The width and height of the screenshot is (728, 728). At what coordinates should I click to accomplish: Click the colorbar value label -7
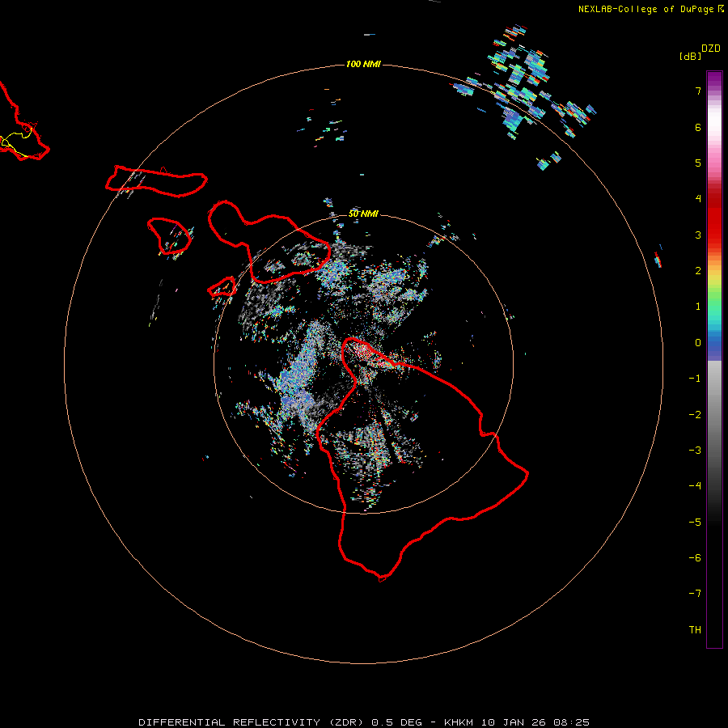tap(695, 594)
